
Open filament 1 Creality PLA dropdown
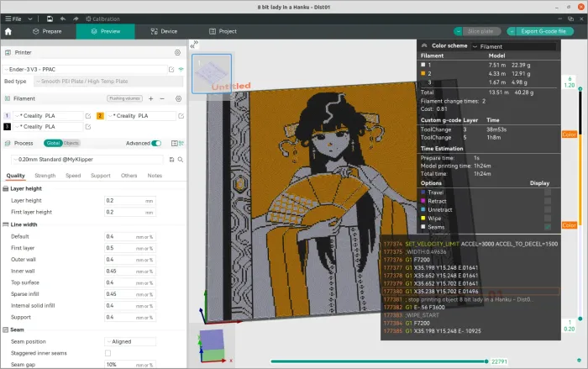(48, 116)
